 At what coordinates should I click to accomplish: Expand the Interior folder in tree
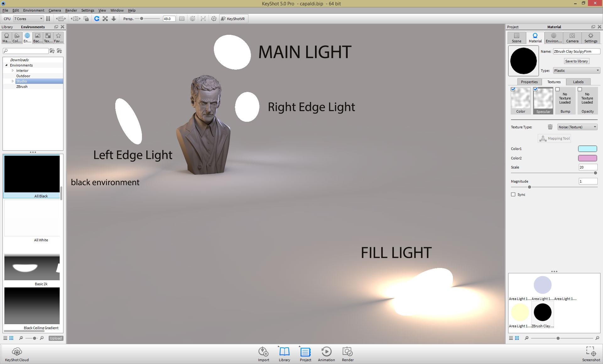point(13,71)
